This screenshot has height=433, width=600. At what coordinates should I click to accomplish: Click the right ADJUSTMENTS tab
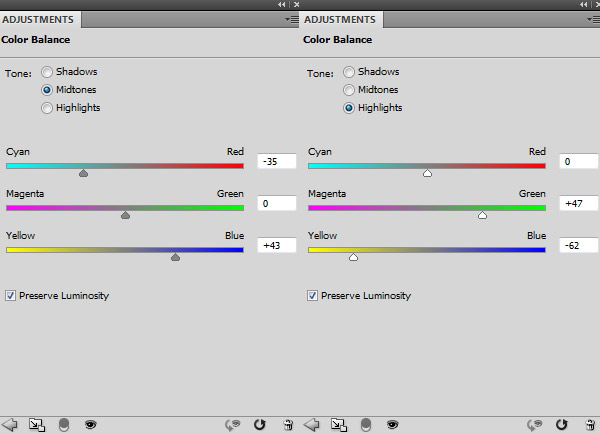coord(340,19)
